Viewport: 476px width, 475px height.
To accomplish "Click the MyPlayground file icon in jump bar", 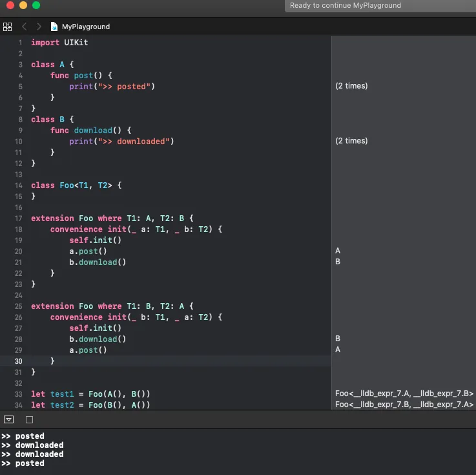I will click(54, 26).
